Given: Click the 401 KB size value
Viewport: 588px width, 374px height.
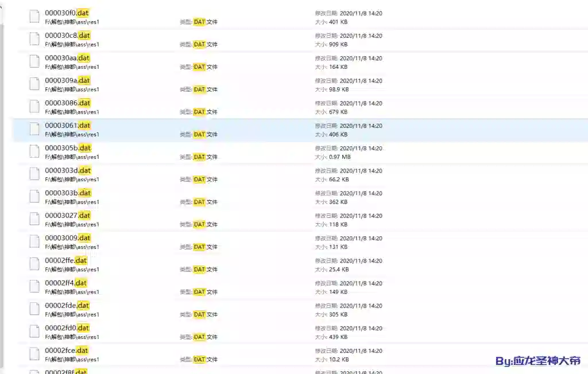Looking at the screenshot, I should tap(338, 22).
